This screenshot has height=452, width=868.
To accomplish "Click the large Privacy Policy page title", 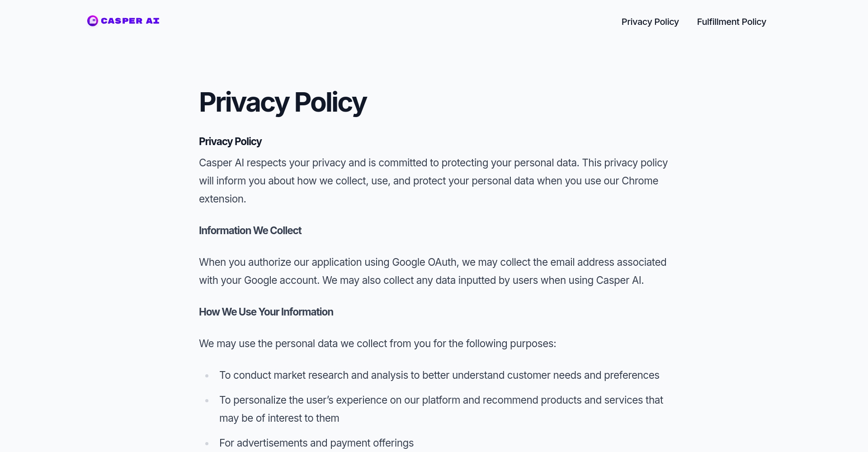I will [283, 102].
